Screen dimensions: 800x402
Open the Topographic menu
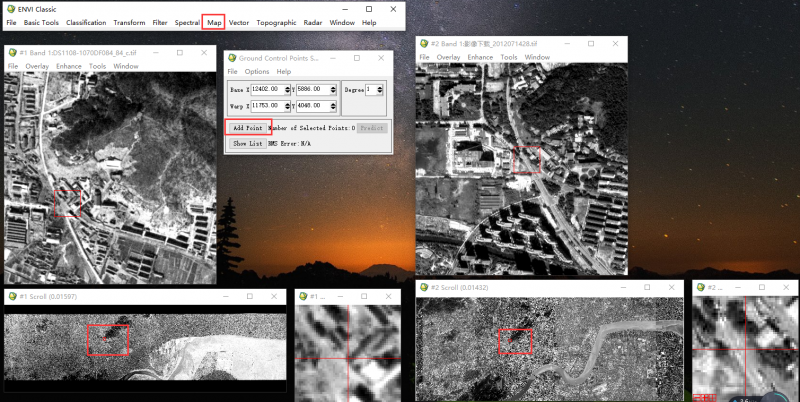point(275,22)
